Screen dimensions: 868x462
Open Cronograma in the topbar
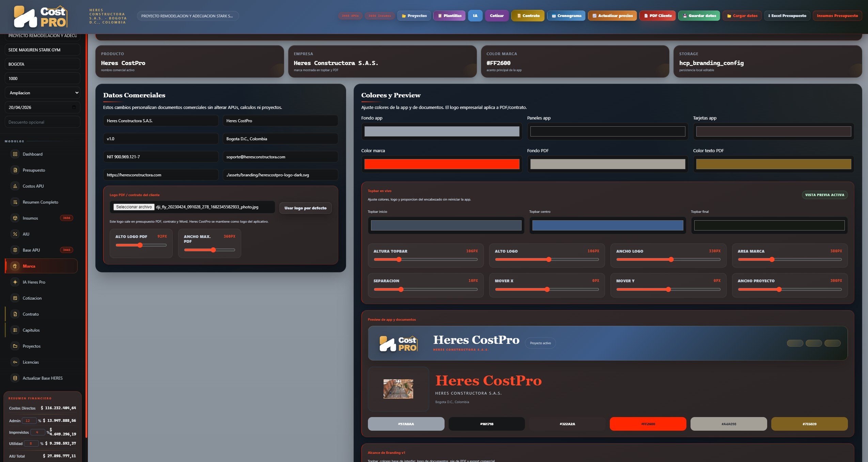(x=566, y=16)
